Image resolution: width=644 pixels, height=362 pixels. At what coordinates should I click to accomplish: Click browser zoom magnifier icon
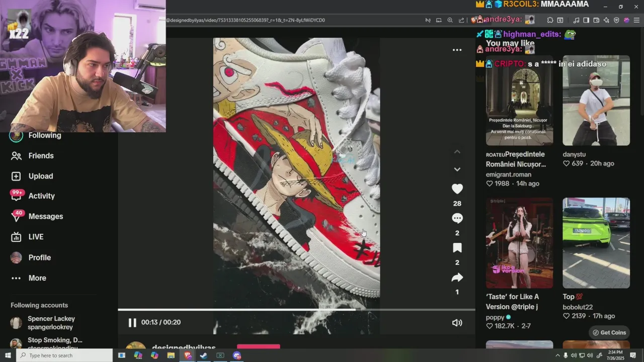point(450,20)
